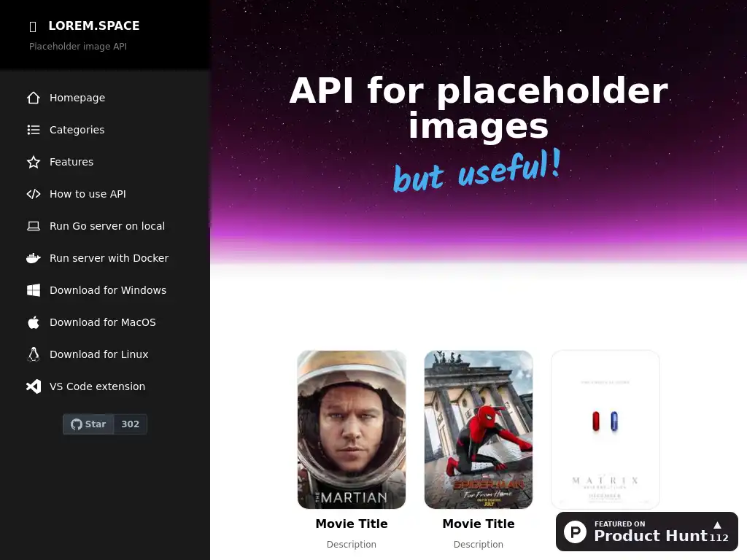Click the logo icon beside LOREM.SPACE
This screenshot has height=560, width=747.
pos(33,27)
